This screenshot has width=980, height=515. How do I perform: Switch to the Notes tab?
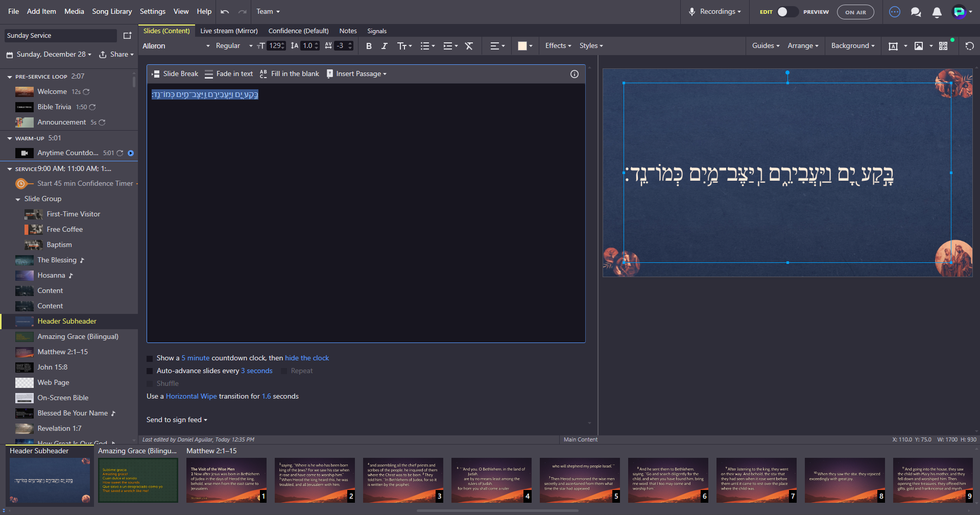tap(348, 31)
